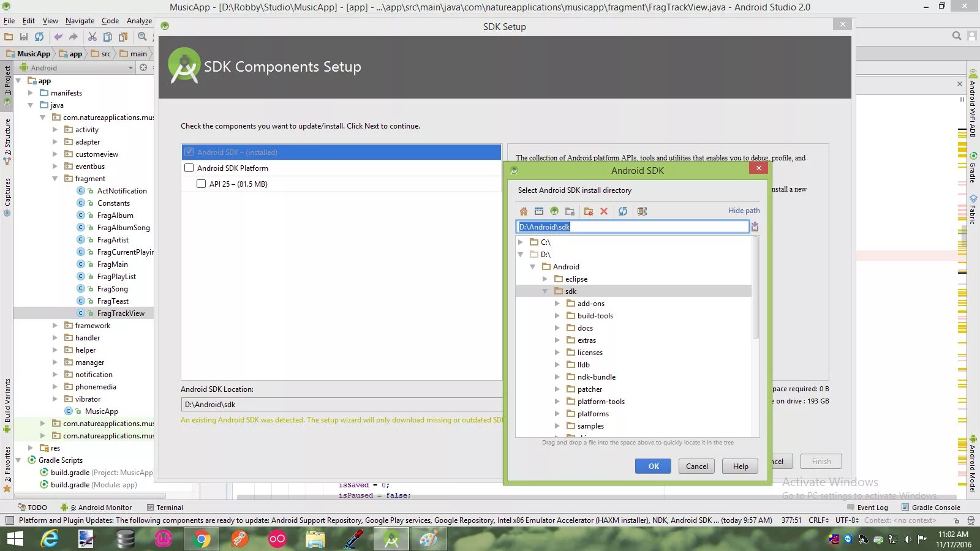Screen dimensions: 980x551
Task: Open File Explorer from taskbar
Action: (315, 539)
